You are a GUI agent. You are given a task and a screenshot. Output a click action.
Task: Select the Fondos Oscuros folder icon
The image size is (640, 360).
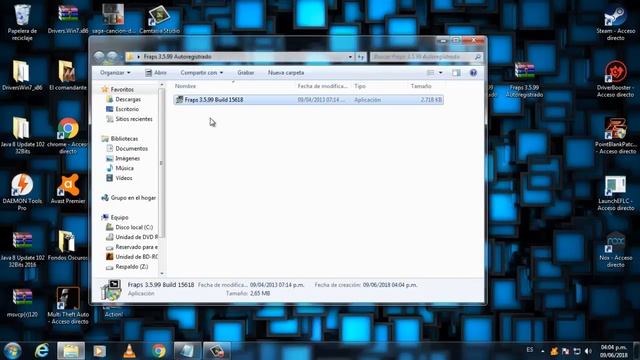[x=68, y=246]
